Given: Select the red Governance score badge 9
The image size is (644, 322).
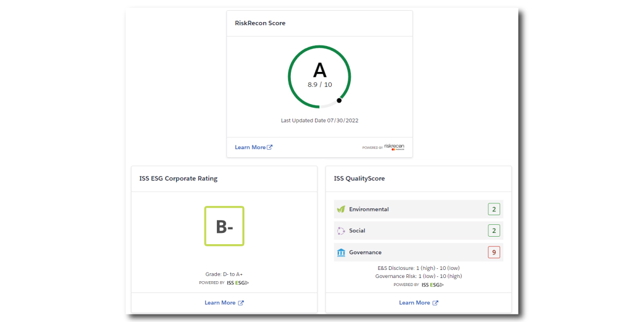Looking at the screenshot, I should [x=494, y=252].
